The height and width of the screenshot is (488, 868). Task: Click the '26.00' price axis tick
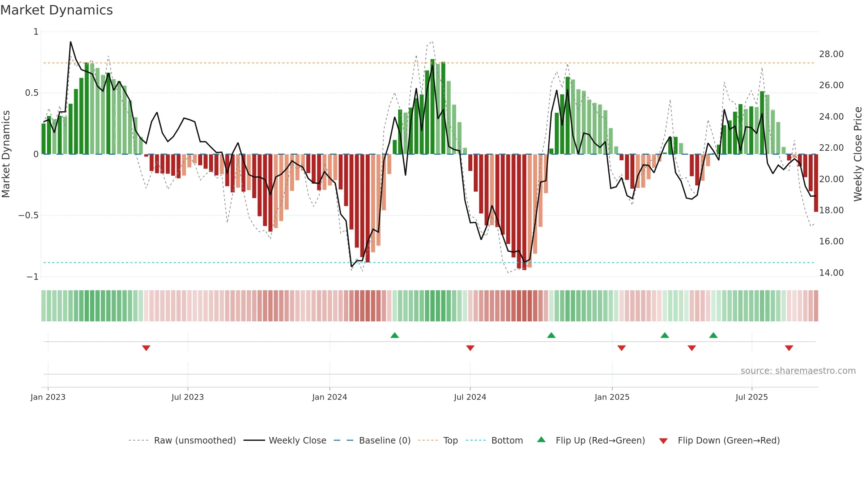pyautogui.click(x=831, y=85)
